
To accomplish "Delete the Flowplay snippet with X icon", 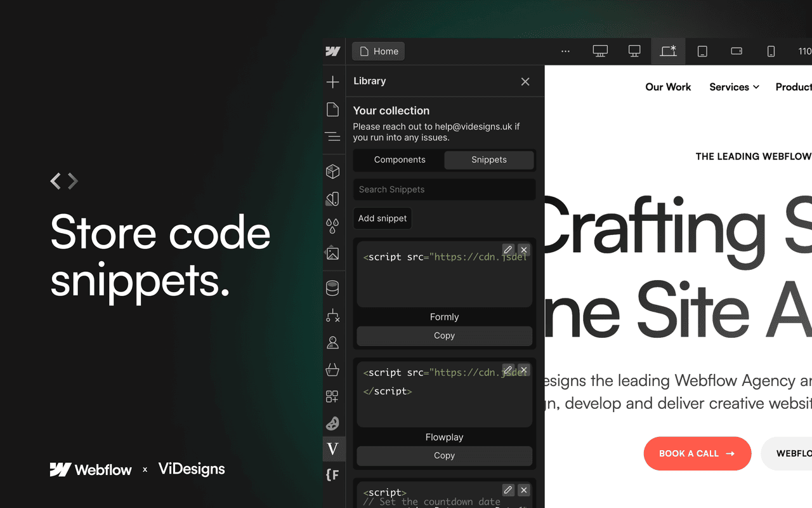I will [x=523, y=370].
